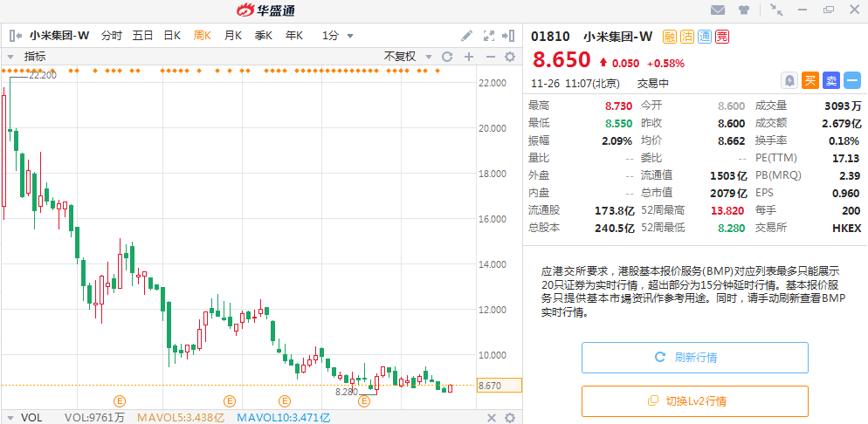Click the 融 margin tag icon
The height and width of the screenshot is (424, 868).
(x=669, y=37)
